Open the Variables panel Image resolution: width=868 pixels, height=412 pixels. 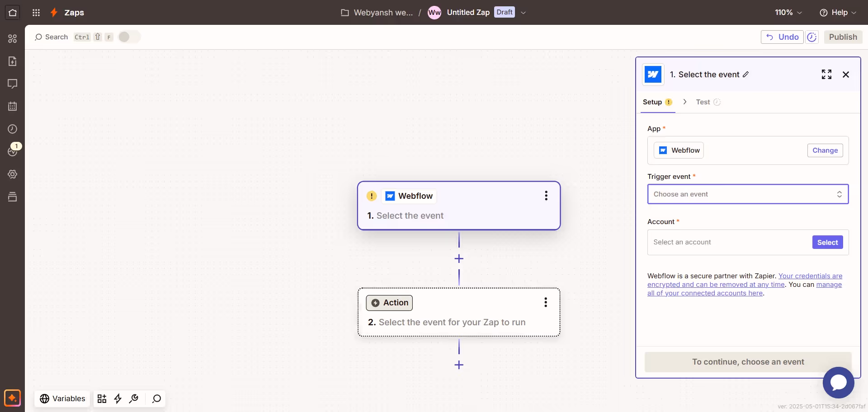click(62, 398)
